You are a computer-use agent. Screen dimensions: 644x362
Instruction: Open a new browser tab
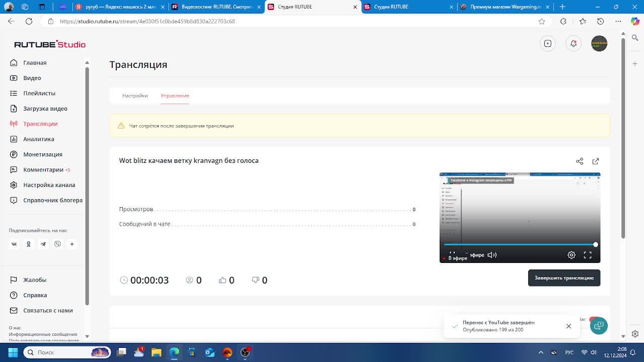pyautogui.click(x=562, y=7)
